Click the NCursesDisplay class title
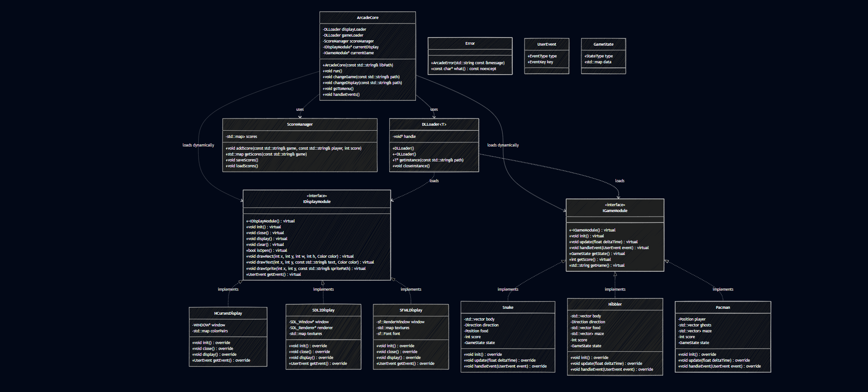The image size is (868, 392). coord(228,313)
